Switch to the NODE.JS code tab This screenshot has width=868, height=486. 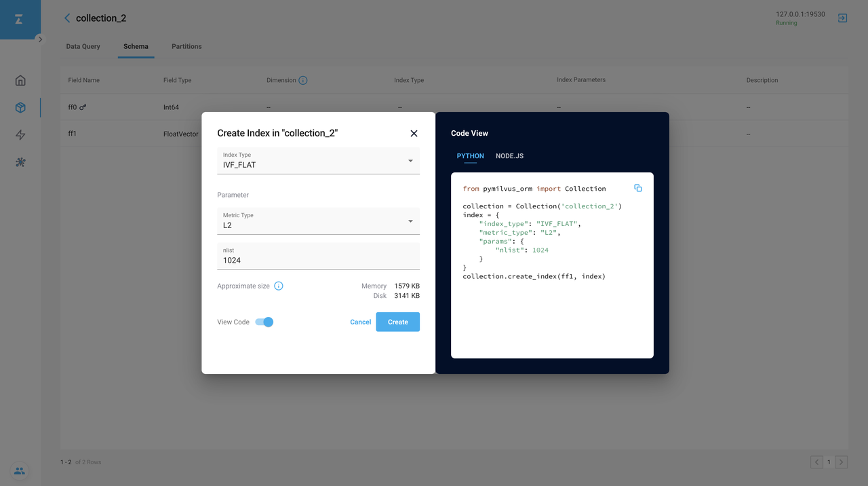tap(509, 156)
